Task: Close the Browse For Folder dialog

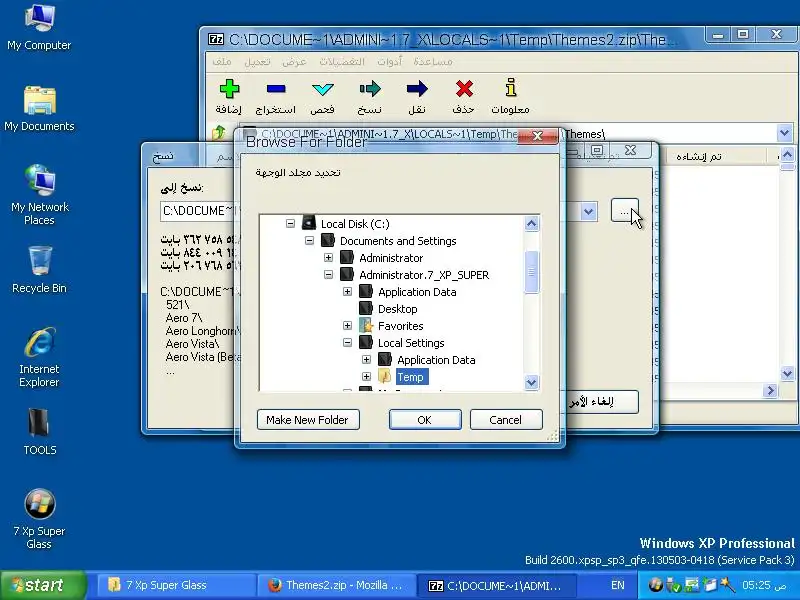Action: (537, 136)
